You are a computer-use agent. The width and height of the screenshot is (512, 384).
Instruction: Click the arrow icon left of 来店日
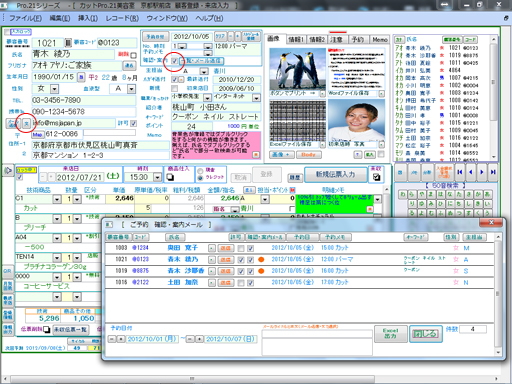coord(7,171)
